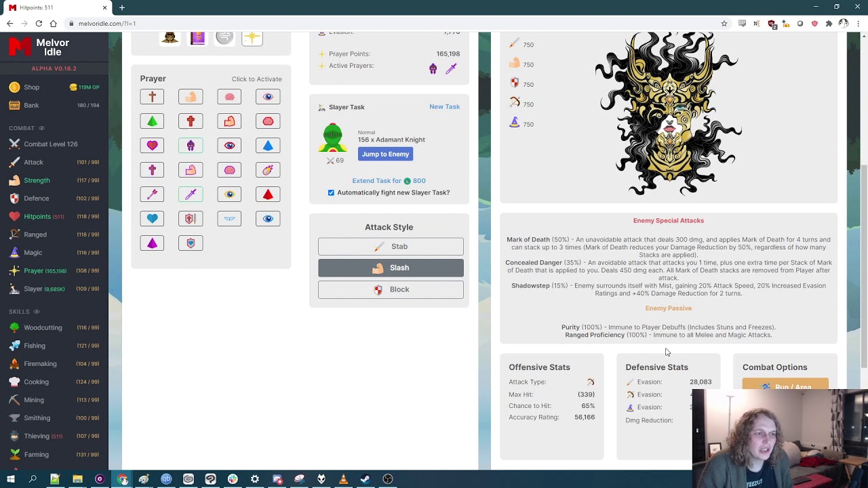This screenshot has width=868, height=488.
Task: Extend Task for 800 coins
Action: coord(389,181)
